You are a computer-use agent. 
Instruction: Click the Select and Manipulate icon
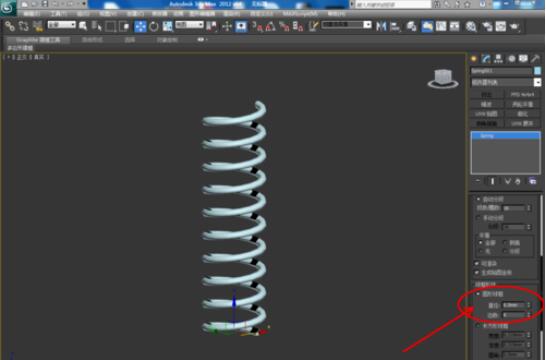pos(227,26)
